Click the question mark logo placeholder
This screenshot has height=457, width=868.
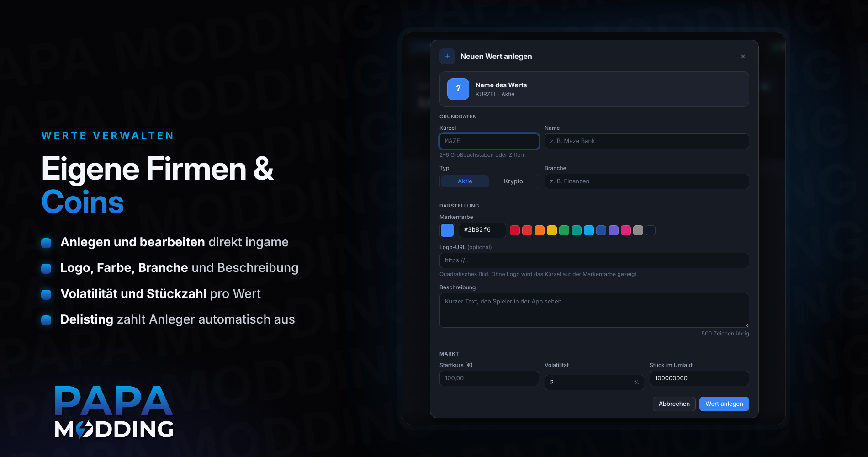point(458,89)
